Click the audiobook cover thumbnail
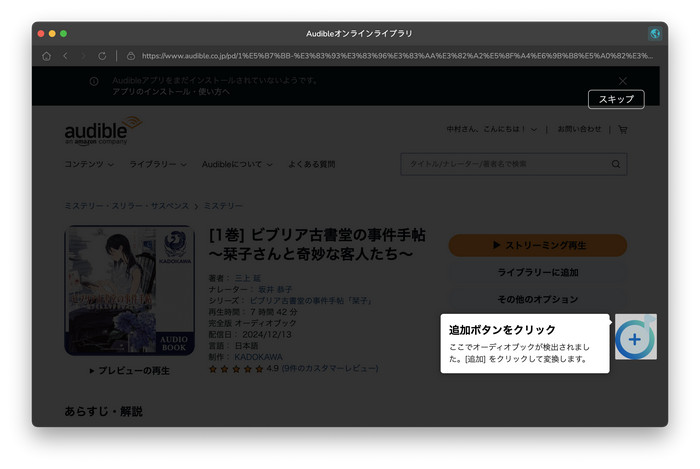 coord(129,291)
